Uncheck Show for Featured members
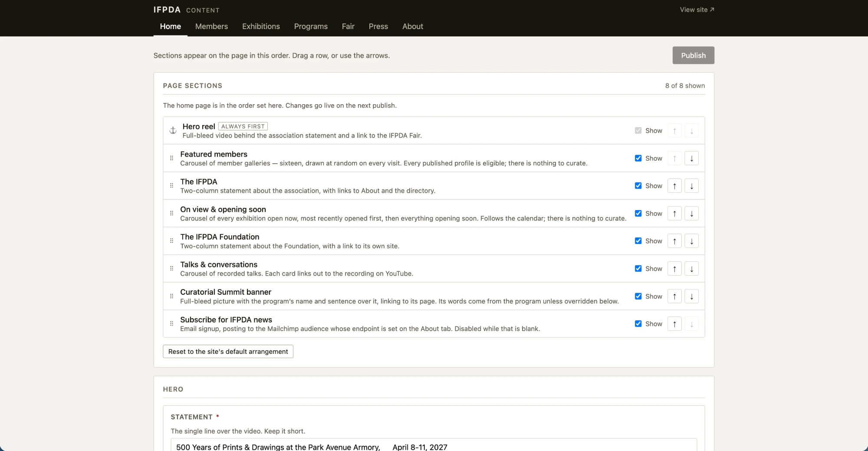This screenshot has width=868, height=451. [x=638, y=158]
